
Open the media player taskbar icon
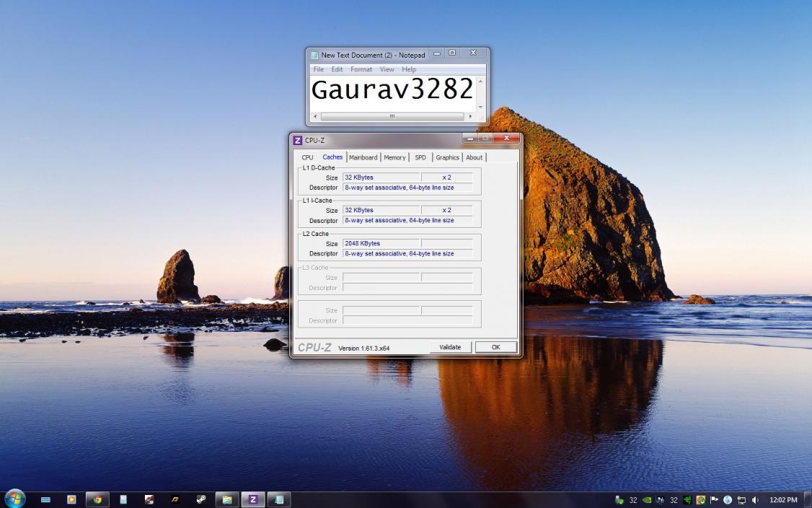coord(71,500)
